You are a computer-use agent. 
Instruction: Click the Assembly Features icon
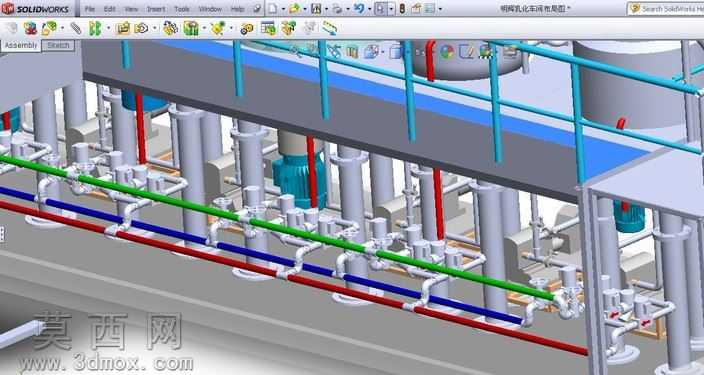click(191, 29)
